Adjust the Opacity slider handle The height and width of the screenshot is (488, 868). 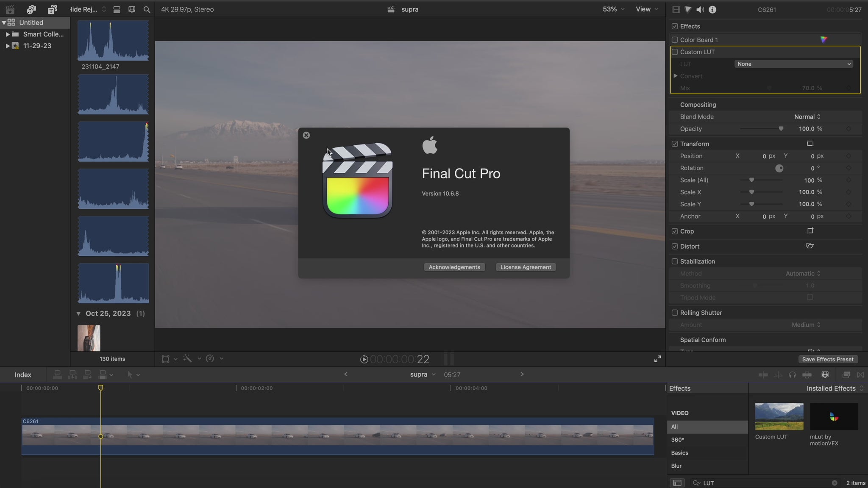point(781,129)
